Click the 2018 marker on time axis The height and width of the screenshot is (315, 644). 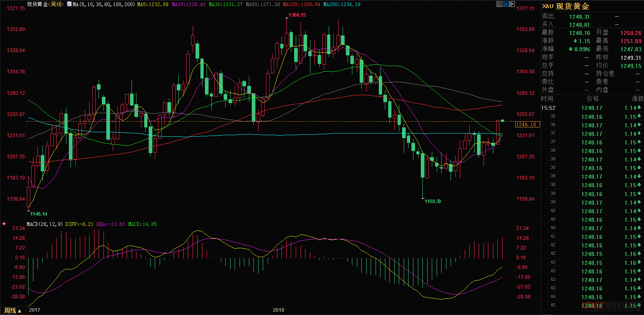[x=279, y=310]
